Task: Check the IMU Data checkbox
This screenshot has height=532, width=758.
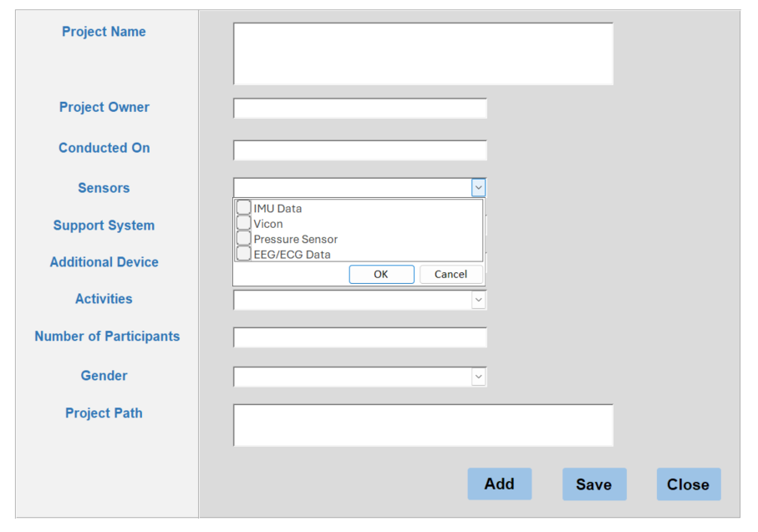Action: (244, 208)
